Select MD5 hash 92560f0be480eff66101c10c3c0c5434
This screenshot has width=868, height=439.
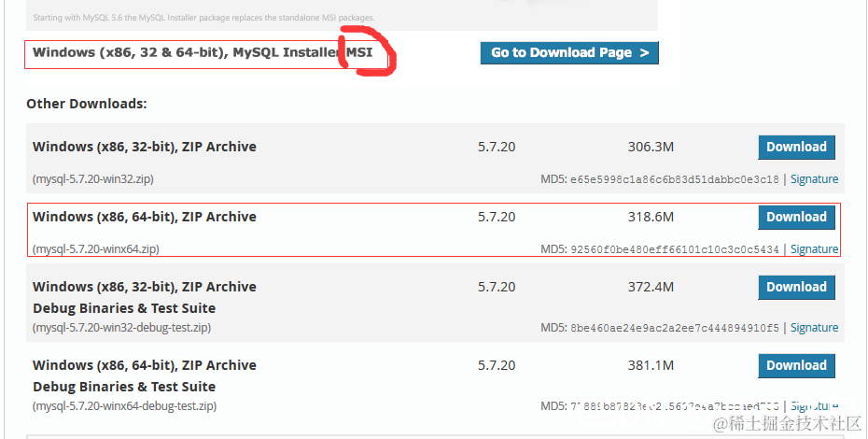[x=674, y=249]
